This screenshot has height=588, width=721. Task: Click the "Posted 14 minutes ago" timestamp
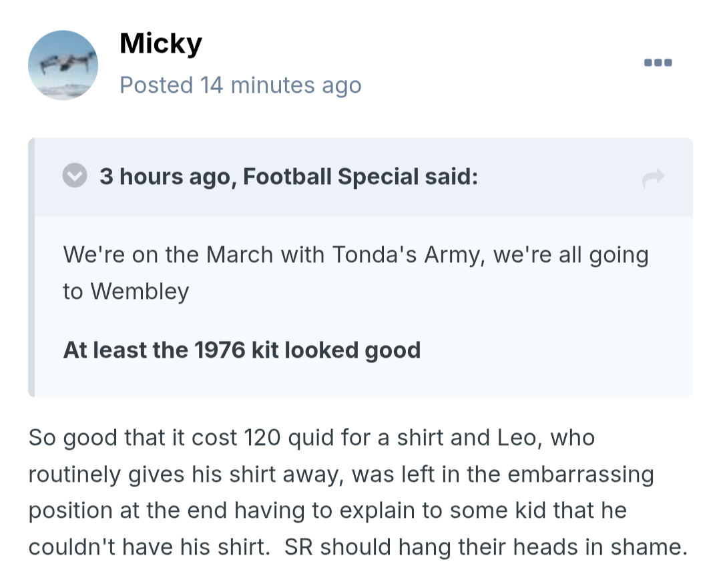tap(240, 85)
